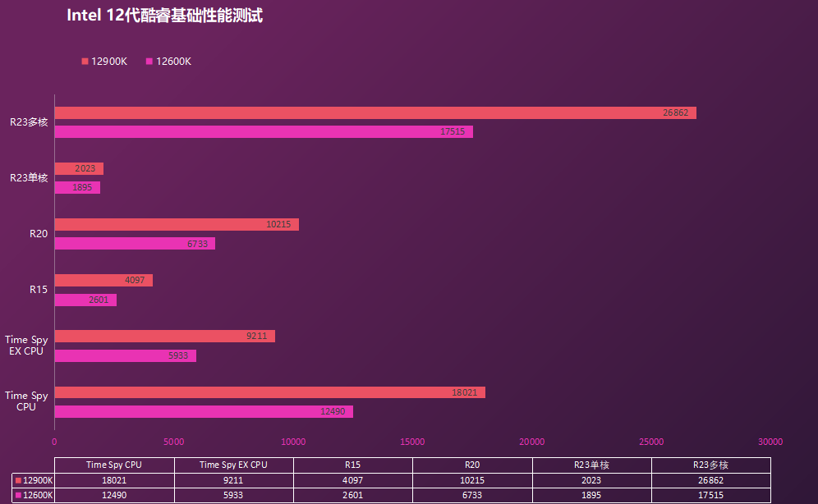Image resolution: width=818 pixels, height=504 pixels.
Task: Click the R23多核 axis category label
Action: [29, 122]
